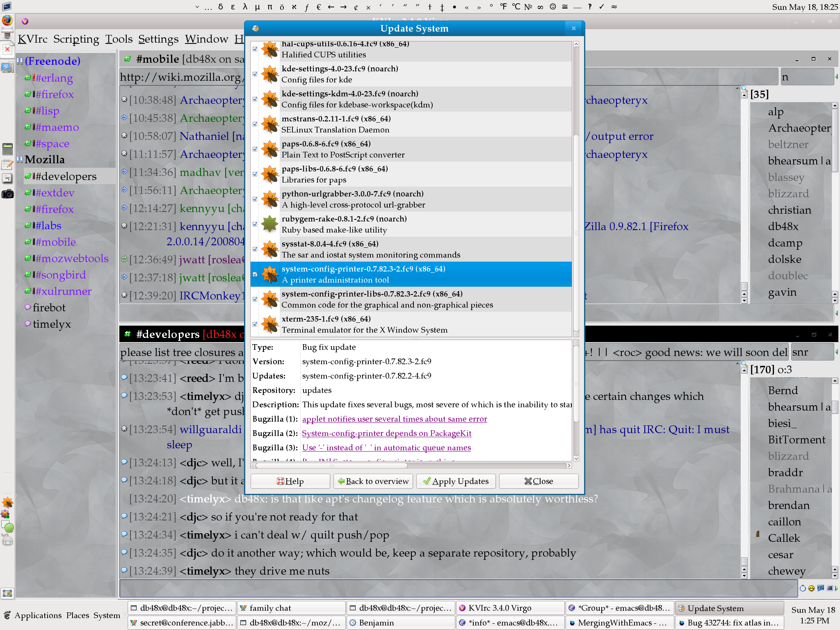Click the Close button in Update System dialog
This screenshot has height=630, width=840.
click(539, 481)
